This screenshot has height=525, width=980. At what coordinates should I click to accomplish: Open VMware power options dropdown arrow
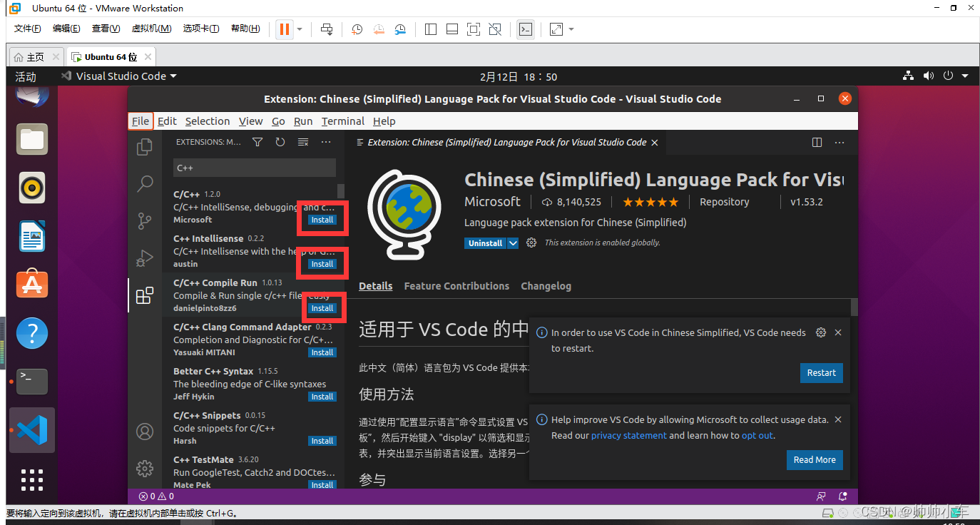300,29
